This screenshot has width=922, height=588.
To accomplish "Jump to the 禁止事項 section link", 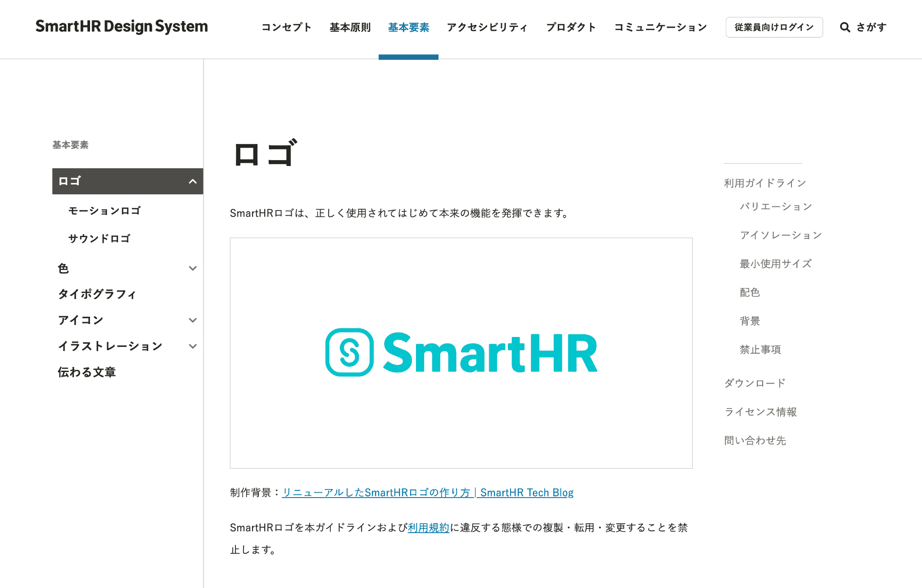I will click(760, 350).
